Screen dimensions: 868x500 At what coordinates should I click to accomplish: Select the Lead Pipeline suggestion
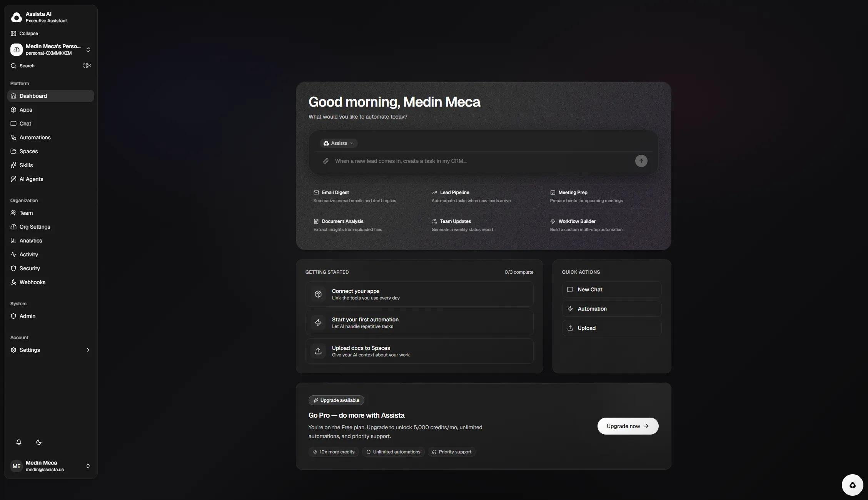pos(483,196)
